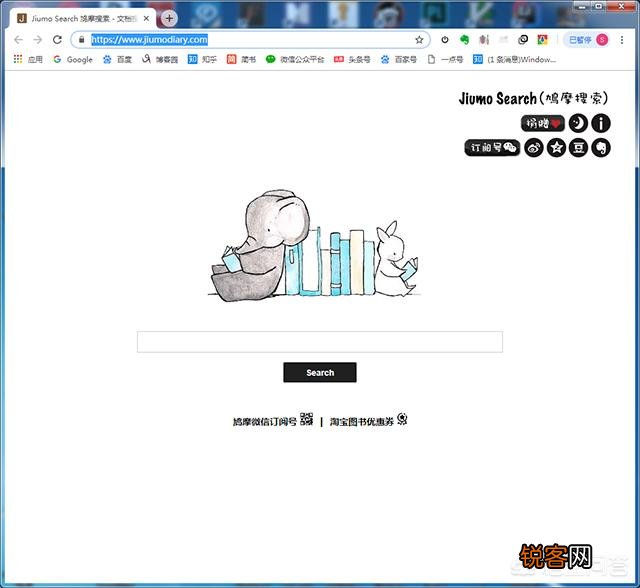Open the 应用 apps bookmark
Image resolution: width=640 pixels, height=588 pixels.
28,60
